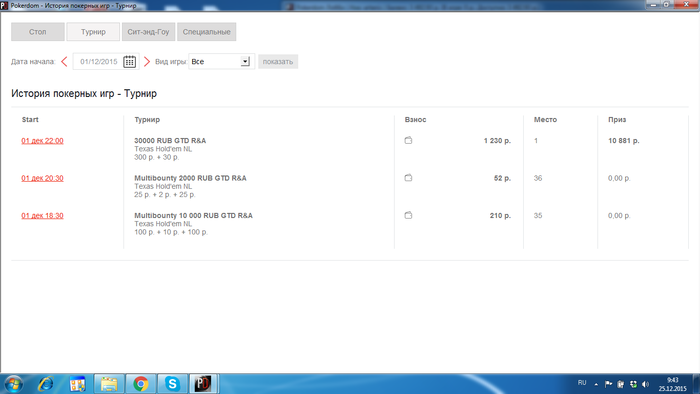Open File Explorer folder in taskbar
The width and height of the screenshot is (700, 394).
pyautogui.click(x=108, y=384)
